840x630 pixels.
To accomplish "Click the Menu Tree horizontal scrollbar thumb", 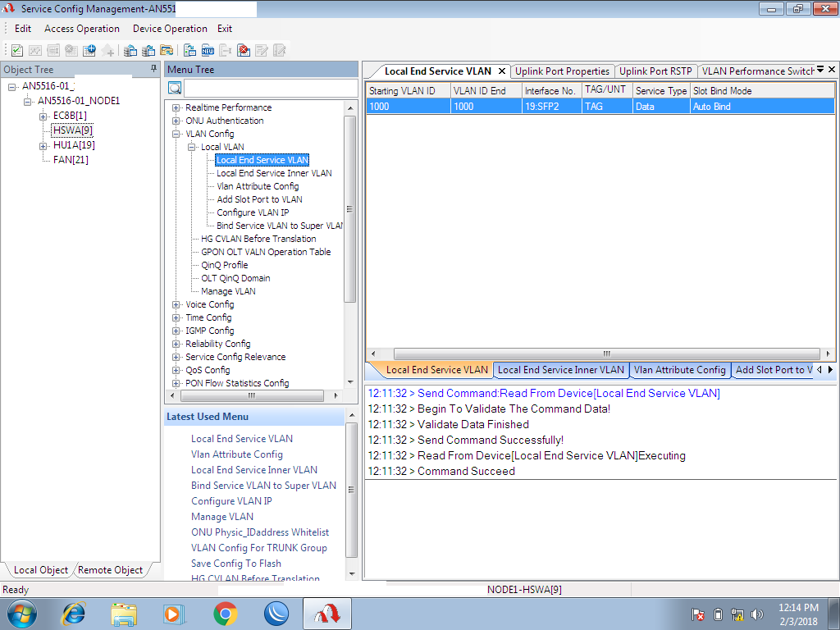I will click(252, 395).
